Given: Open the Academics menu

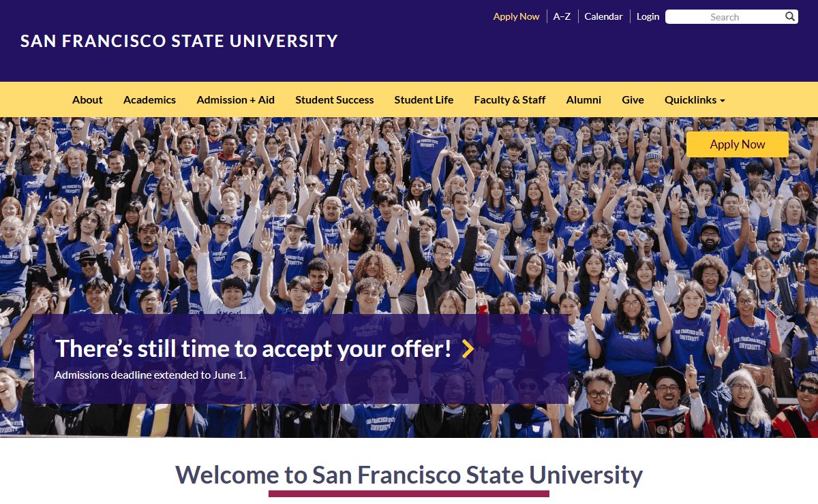Looking at the screenshot, I should click(149, 99).
